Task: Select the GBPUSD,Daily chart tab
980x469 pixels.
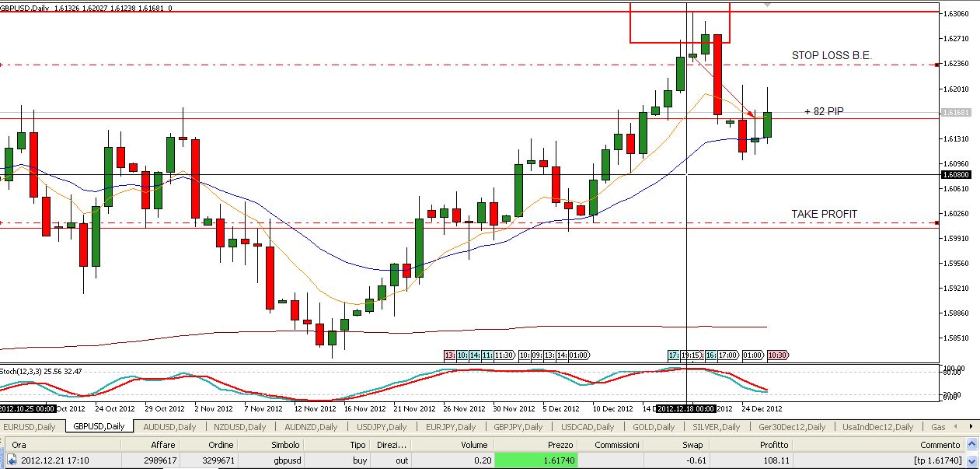Action: pyautogui.click(x=99, y=426)
